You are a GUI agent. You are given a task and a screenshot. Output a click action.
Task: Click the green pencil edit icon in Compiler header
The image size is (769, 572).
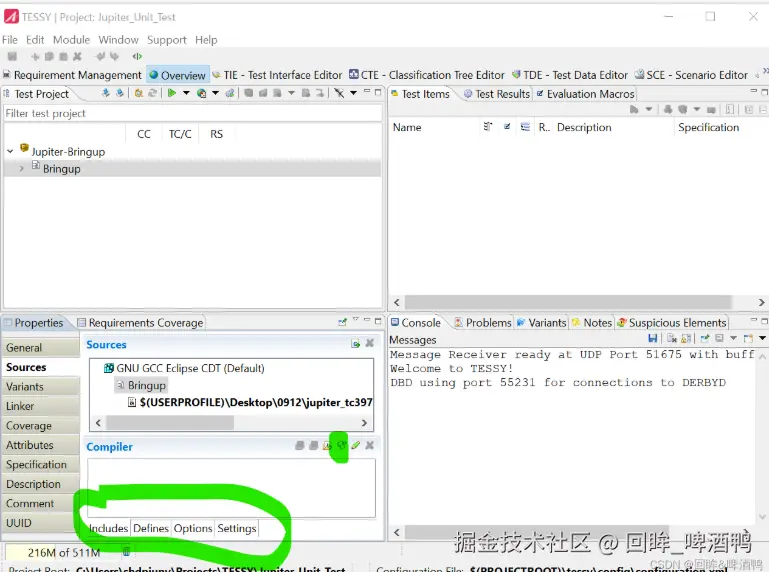coord(356,445)
